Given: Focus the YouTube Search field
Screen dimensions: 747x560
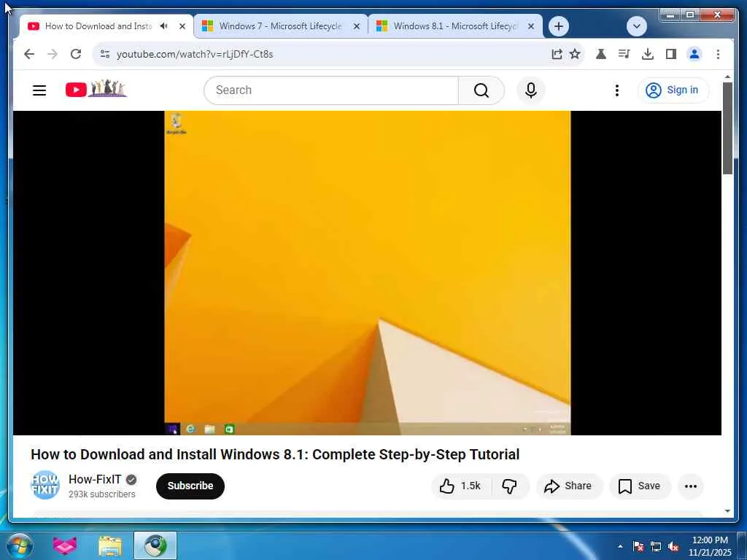Looking at the screenshot, I should [331, 90].
